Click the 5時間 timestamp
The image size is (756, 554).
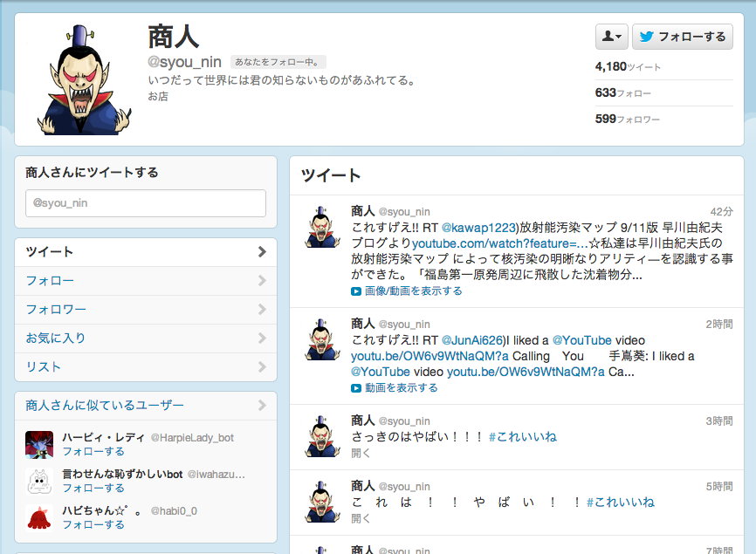pyautogui.click(x=719, y=487)
